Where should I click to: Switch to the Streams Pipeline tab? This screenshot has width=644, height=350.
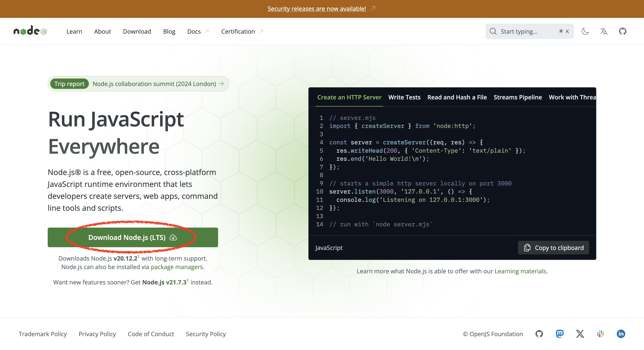tap(518, 97)
